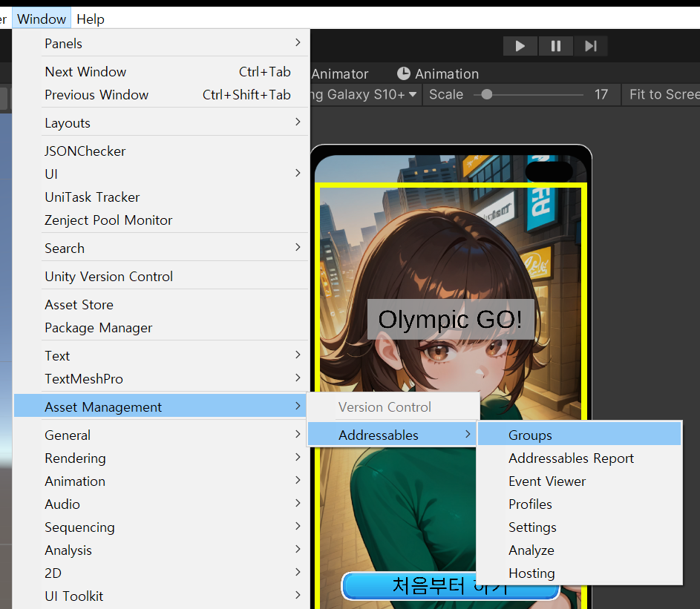Open the Package Manager
The image size is (700, 609).
tap(162, 328)
